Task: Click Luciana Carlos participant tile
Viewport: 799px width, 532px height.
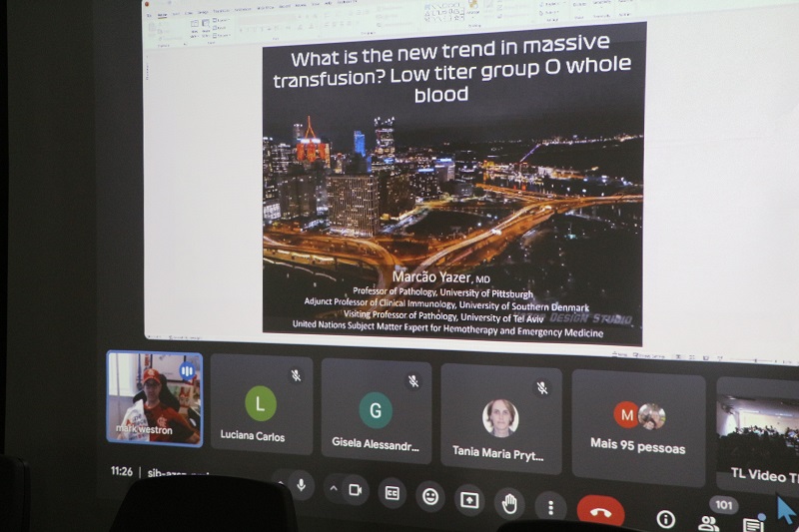Action: click(x=261, y=405)
